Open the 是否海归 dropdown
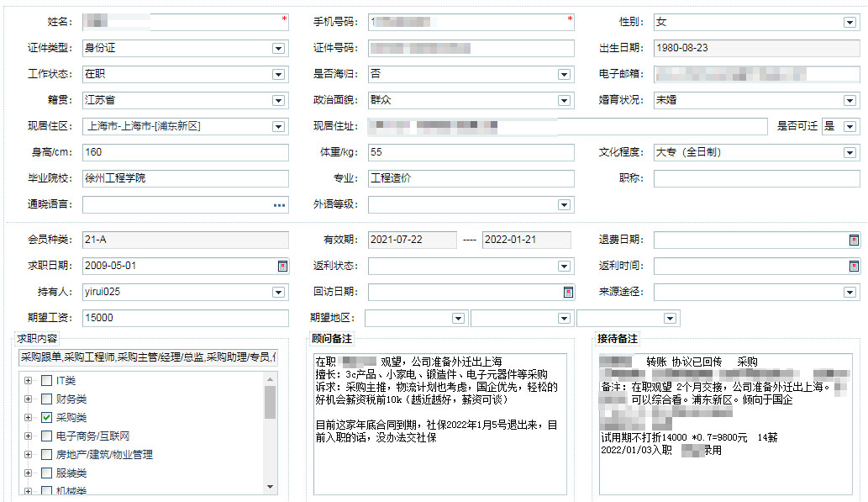Screen dimensions: 868x502 564,74
